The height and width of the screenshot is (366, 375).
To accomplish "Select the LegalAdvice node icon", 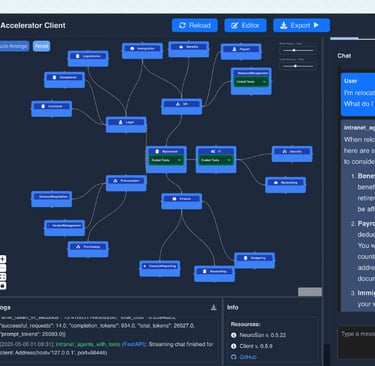I will tap(78, 56).
